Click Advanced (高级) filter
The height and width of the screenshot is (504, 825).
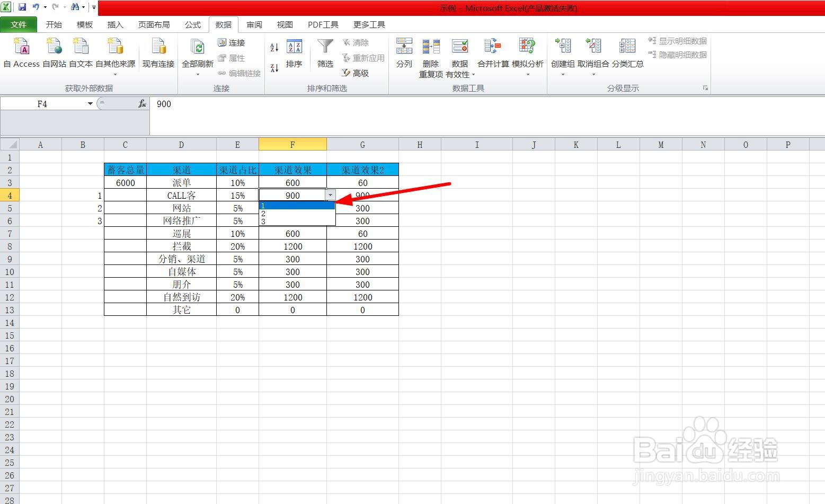point(356,73)
